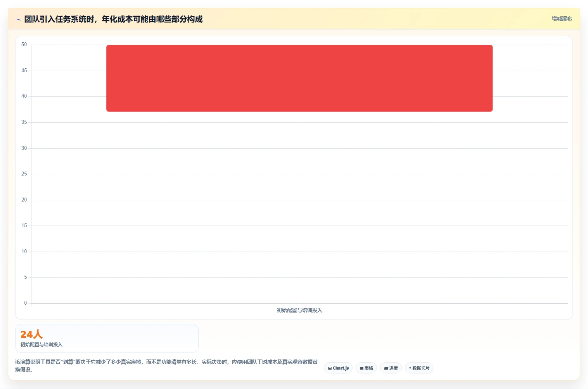Click the y-axis value 50
588x389 pixels.
[24, 45]
